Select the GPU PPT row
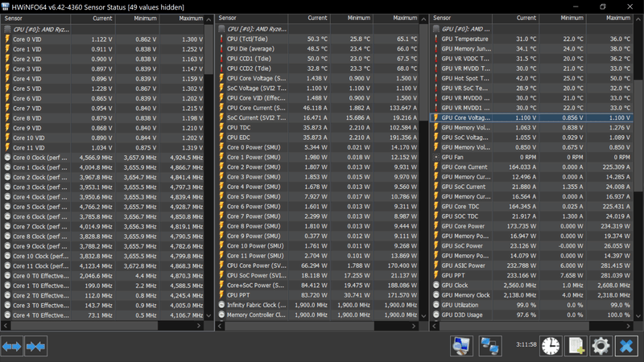 click(x=531, y=275)
